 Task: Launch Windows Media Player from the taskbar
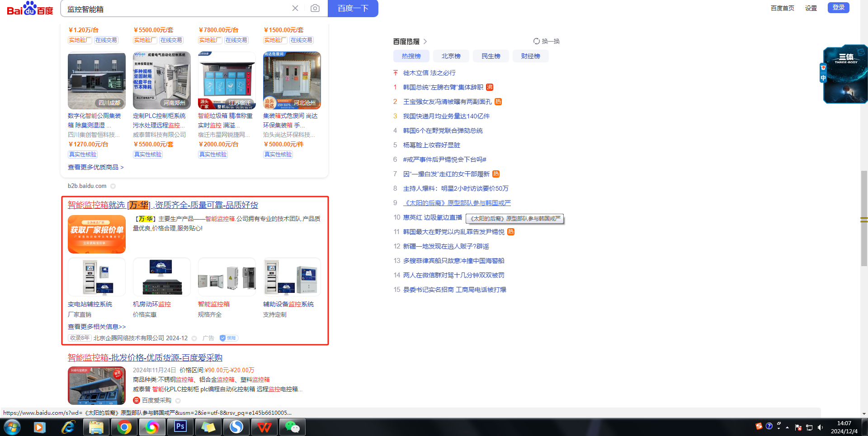pyautogui.click(x=39, y=427)
